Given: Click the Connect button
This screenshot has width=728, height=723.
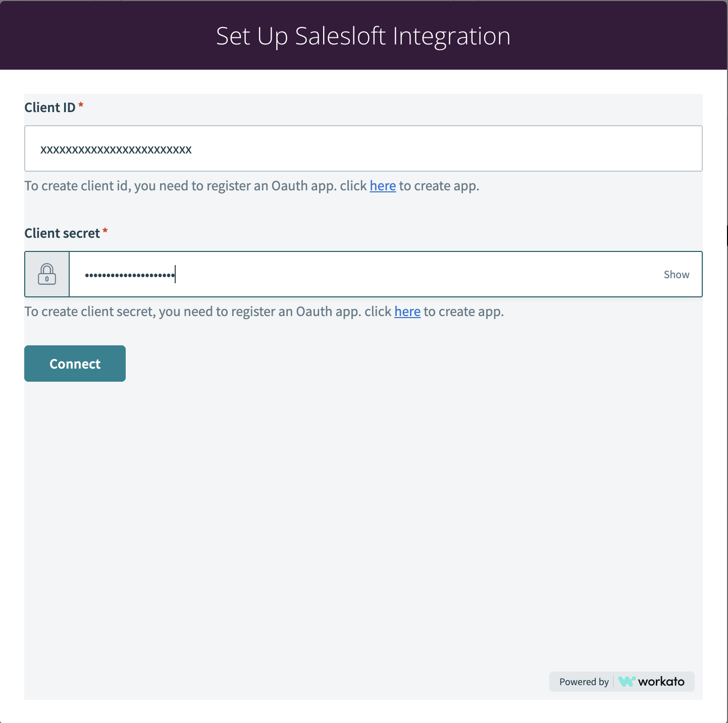Looking at the screenshot, I should (x=75, y=364).
